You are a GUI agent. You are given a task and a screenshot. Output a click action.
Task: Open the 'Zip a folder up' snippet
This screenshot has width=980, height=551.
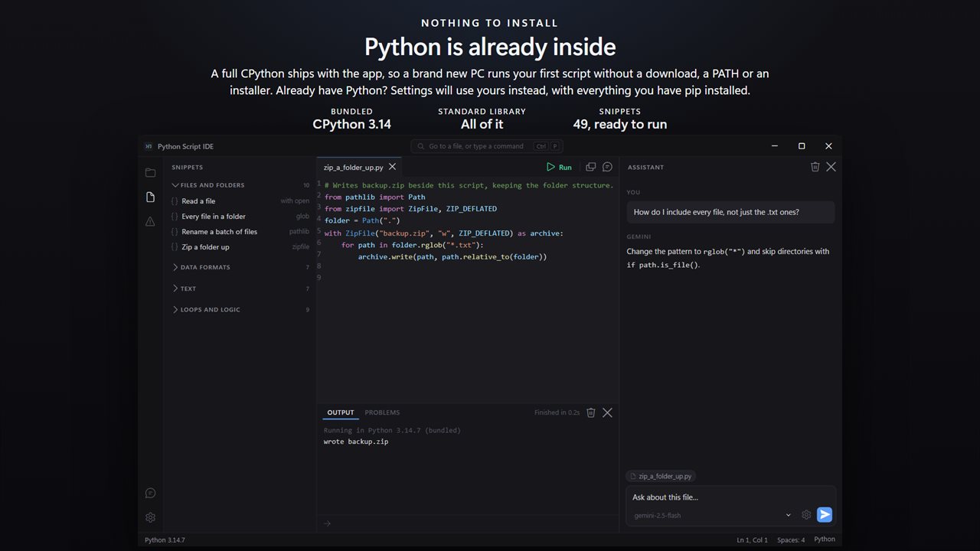[240, 247]
